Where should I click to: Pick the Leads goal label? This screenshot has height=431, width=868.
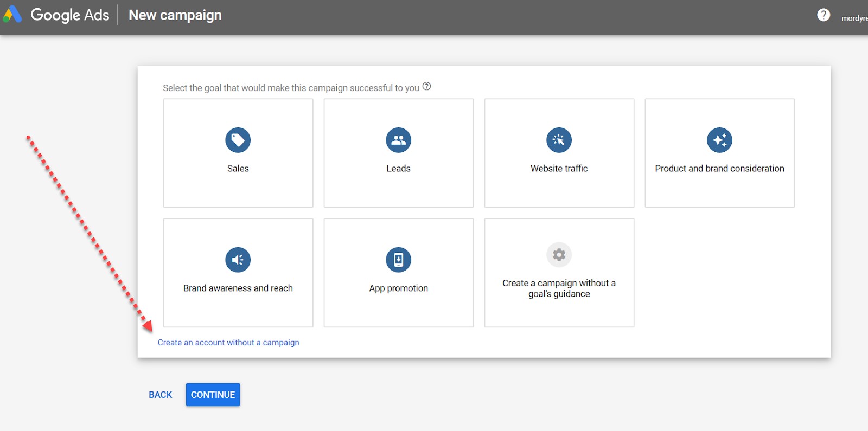click(x=398, y=169)
